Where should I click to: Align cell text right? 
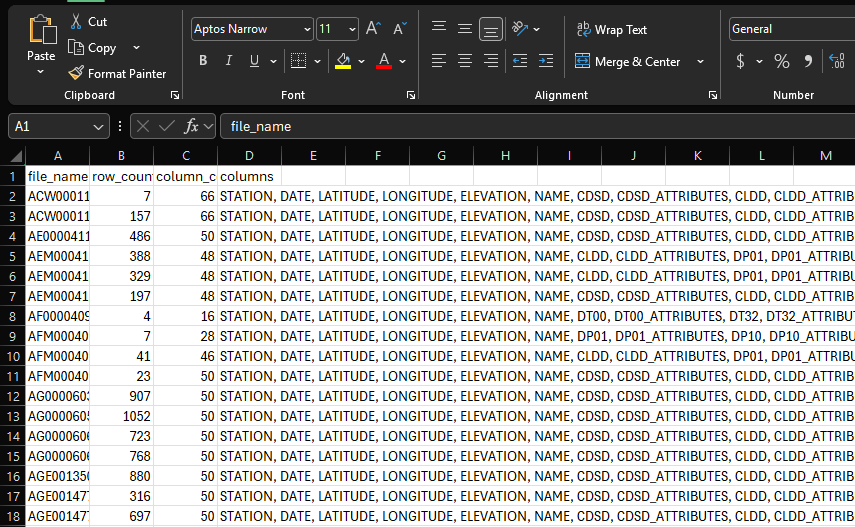491,61
